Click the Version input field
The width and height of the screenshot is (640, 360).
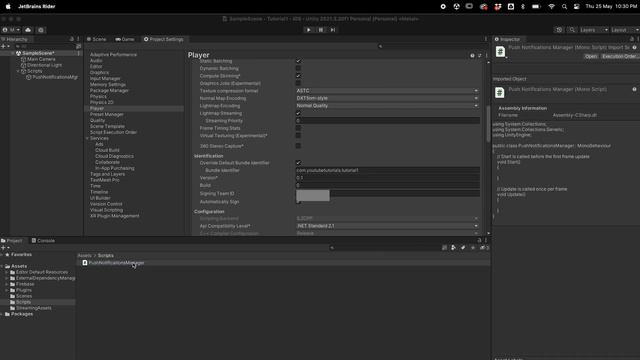pos(388,178)
